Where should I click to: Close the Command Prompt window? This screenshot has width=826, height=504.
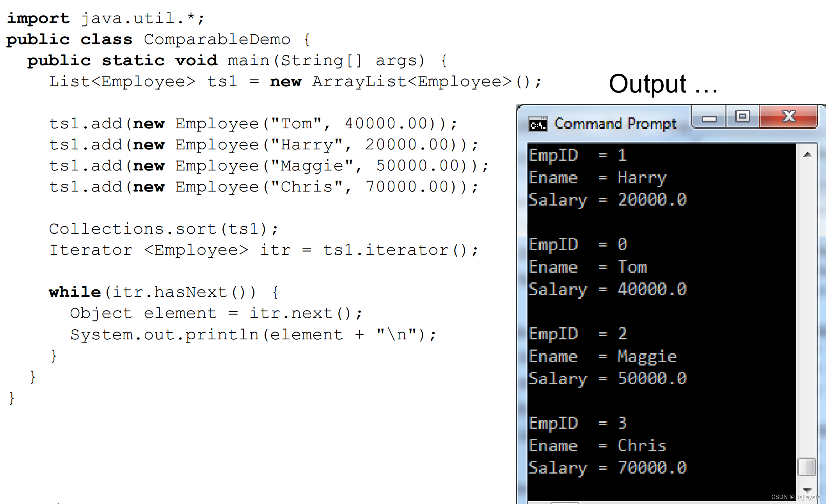click(789, 116)
